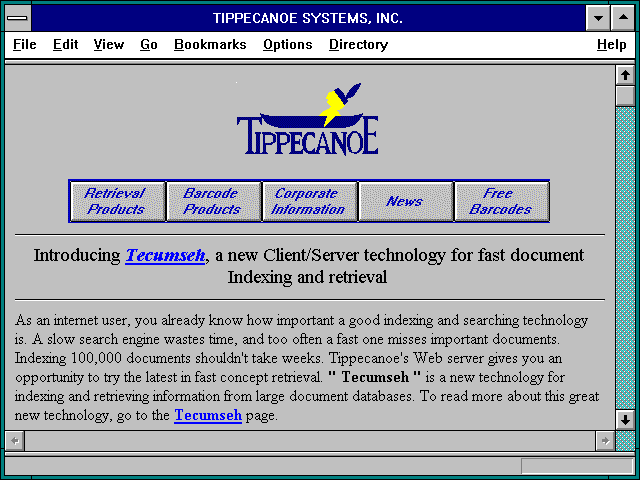This screenshot has width=640, height=480.
Task: Open the Options menu
Action: coord(288,44)
